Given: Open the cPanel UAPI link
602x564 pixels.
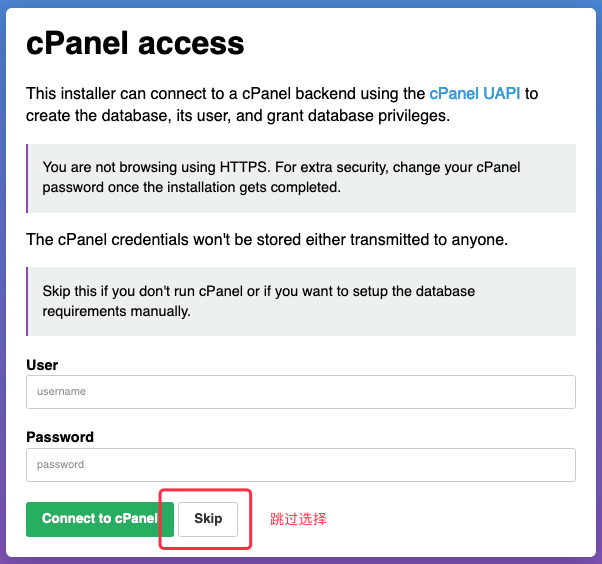Looking at the screenshot, I should coord(474,94).
